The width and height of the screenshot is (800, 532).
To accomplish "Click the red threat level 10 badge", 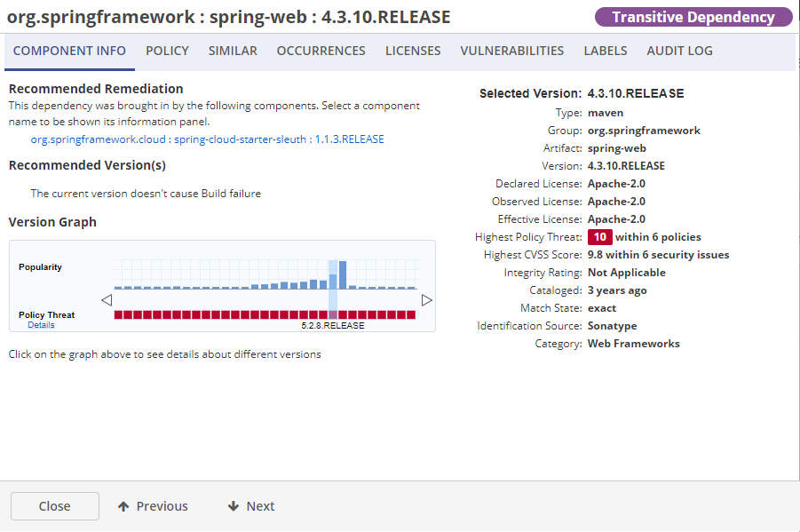I will tap(599, 237).
